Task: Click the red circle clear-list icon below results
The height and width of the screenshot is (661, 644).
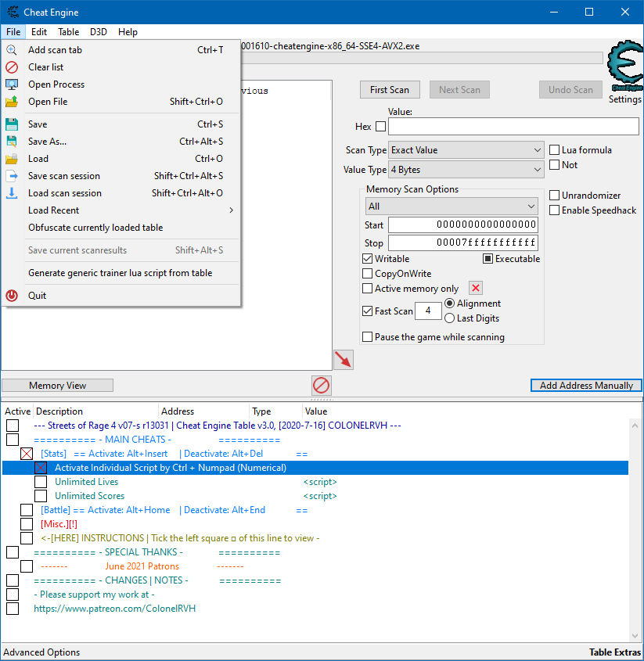Action: (322, 386)
